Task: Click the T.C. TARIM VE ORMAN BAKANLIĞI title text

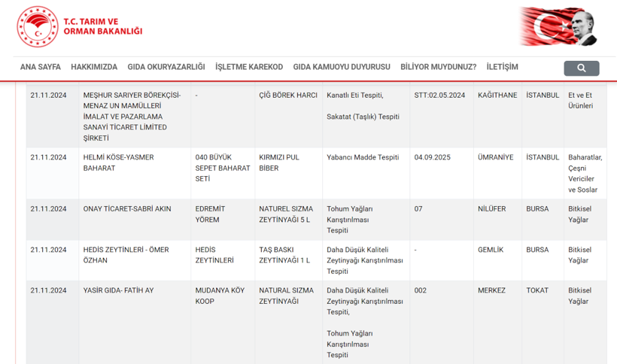Action: 102,26
